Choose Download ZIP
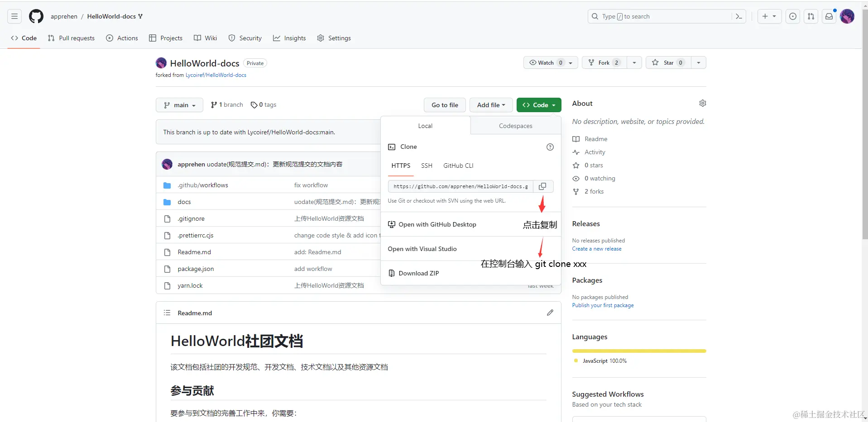The width and height of the screenshot is (868, 422). [x=471, y=273]
